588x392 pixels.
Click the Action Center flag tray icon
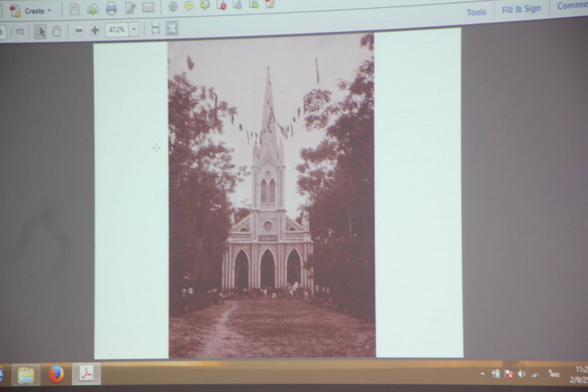(x=509, y=374)
